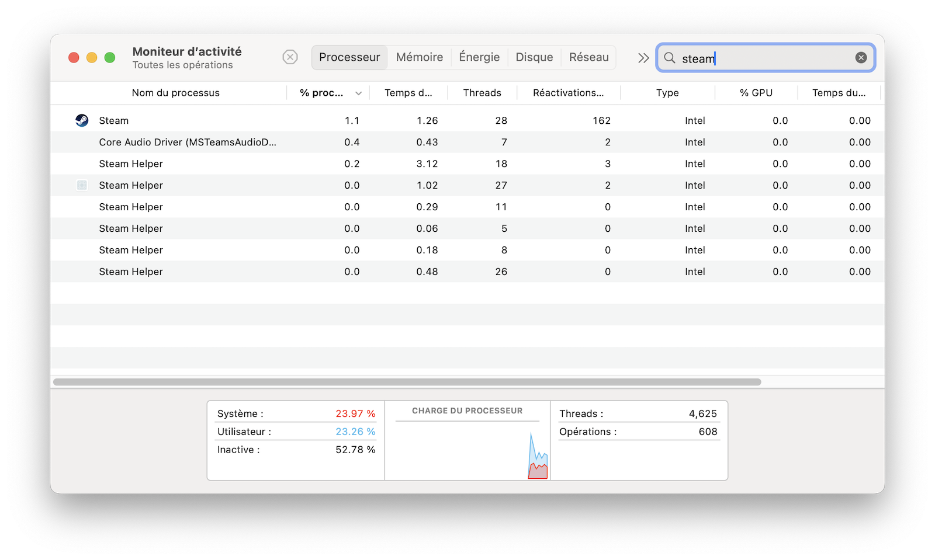Screen dimensions: 935x560
Task: Sort by % GPU column header
Action: tap(756, 93)
